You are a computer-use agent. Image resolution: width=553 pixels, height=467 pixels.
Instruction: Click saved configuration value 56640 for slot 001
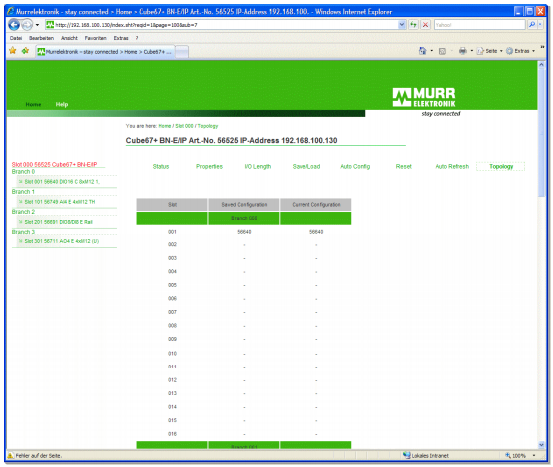point(244,232)
